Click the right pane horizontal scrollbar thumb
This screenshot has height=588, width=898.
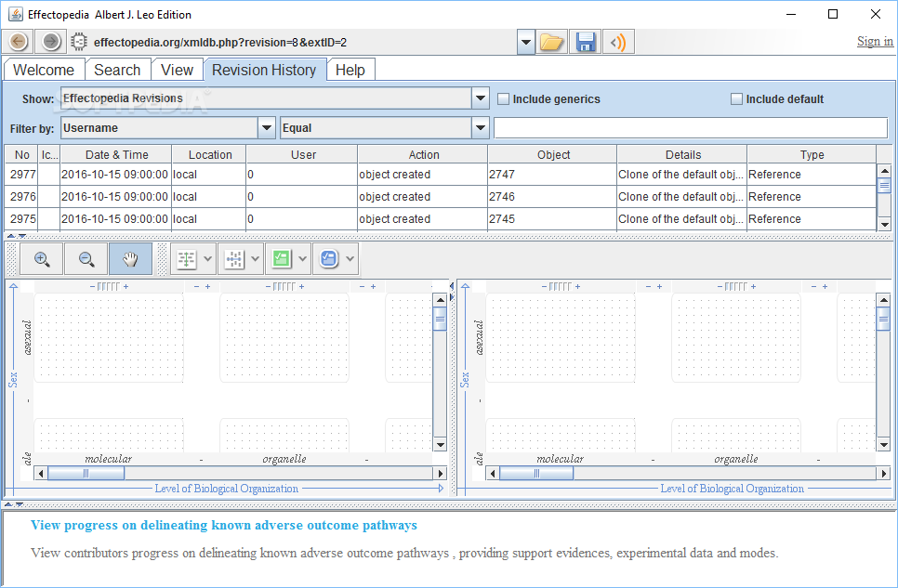[536, 473]
